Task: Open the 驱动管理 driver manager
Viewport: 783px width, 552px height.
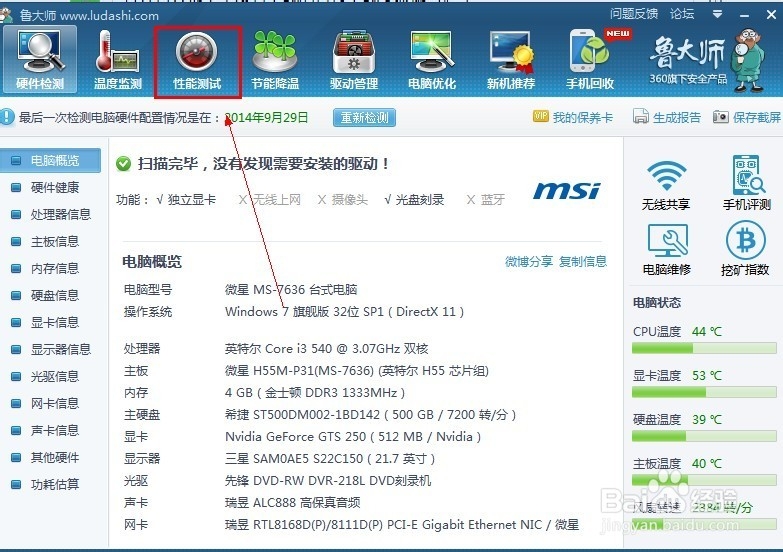Action: (x=354, y=59)
